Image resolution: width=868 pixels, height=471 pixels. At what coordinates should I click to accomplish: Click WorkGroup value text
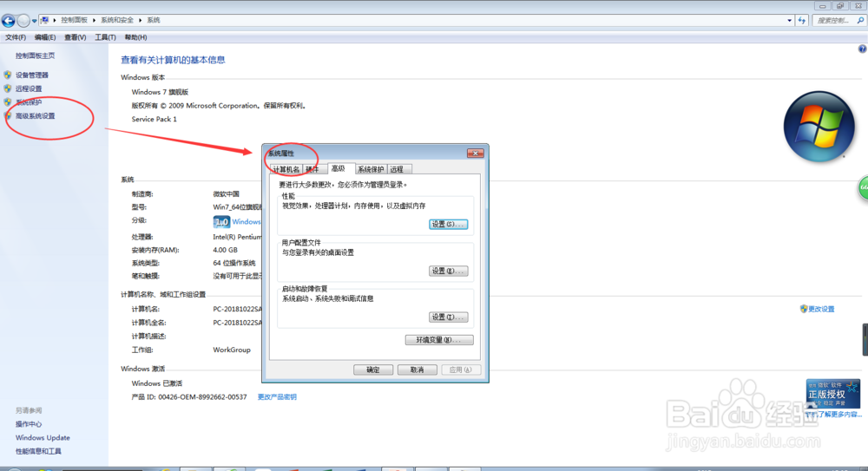tap(232, 350)
